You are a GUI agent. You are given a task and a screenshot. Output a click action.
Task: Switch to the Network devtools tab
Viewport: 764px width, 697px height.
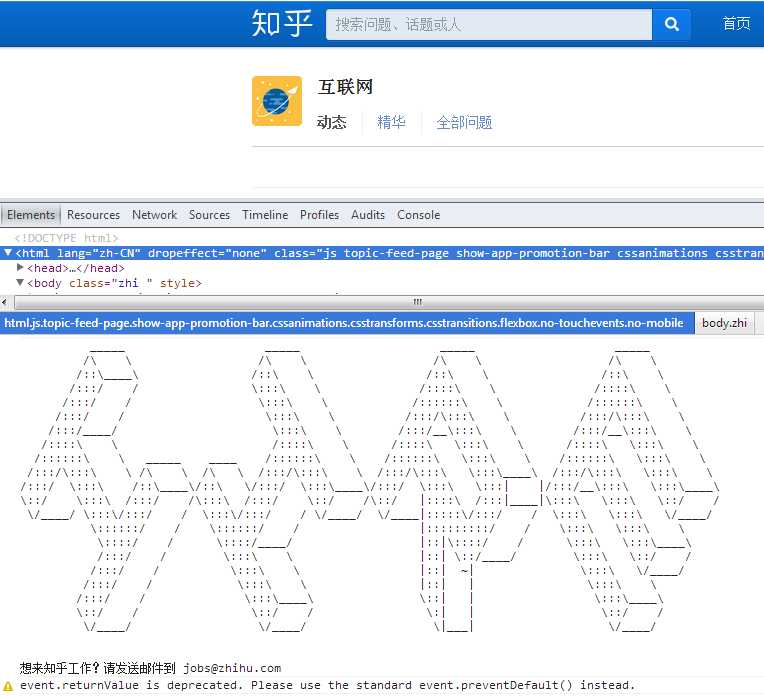pos(154,215)
